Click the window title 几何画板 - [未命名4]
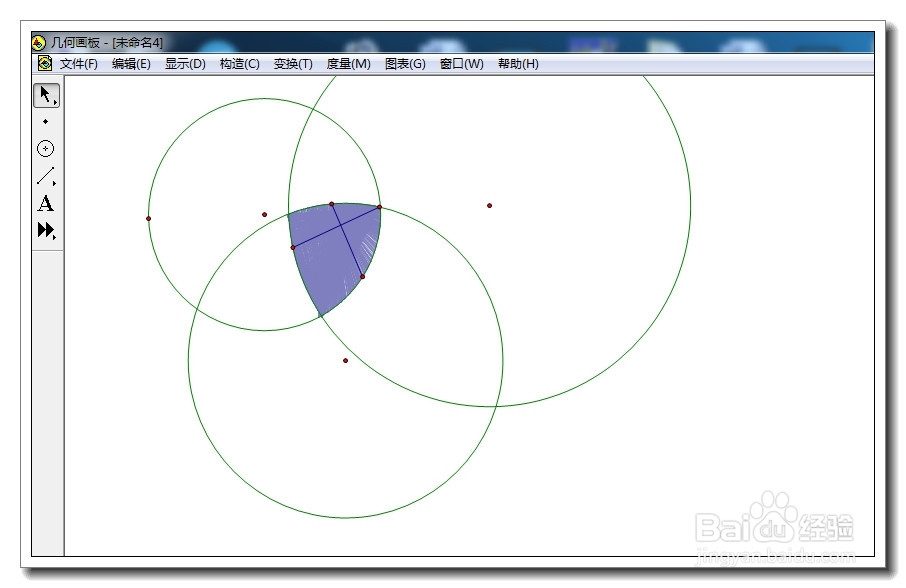Viewport: 906px width, 588px height. pos(107,43)
